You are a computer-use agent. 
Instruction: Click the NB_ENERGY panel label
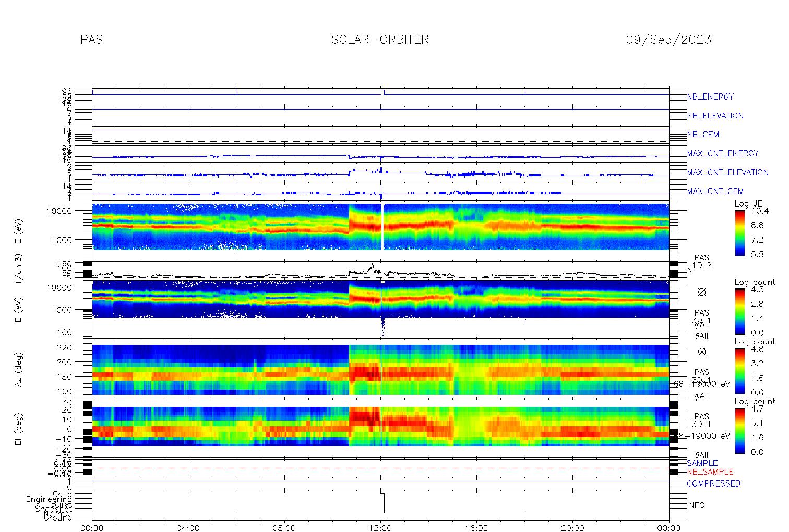coord(710,96)
